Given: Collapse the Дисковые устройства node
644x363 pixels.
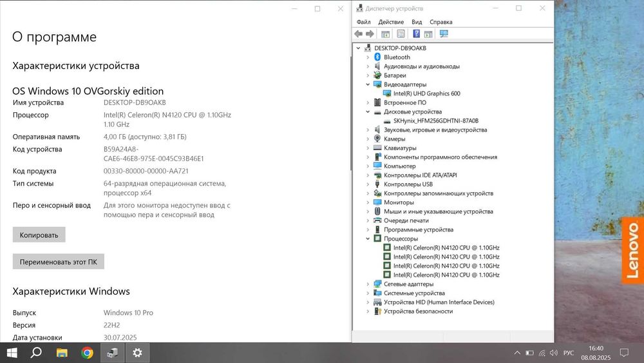Looking at the screenshot, I should point(368,112).
